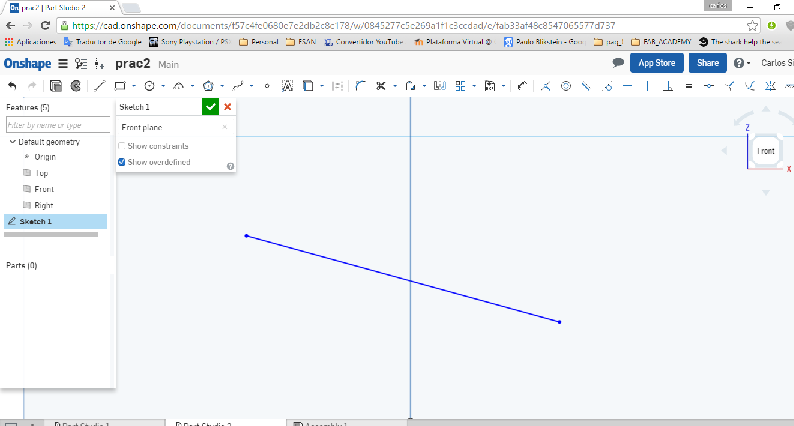Open Spline tool dropdown arrow
This screenshot has width=794, height=426.
251,86
